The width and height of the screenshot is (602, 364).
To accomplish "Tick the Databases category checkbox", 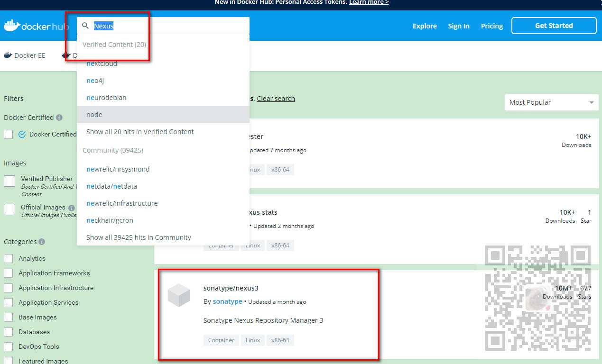I will [8, 332].
